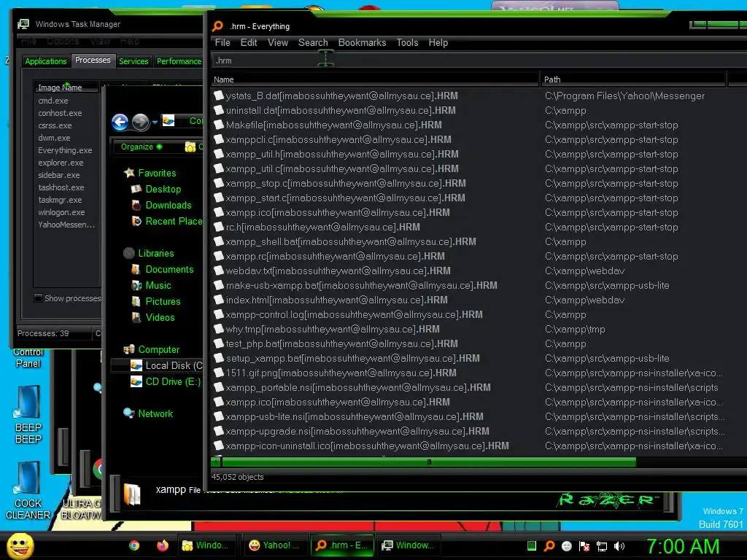747x560 pixels.
Task: Select dwm.exe process in Task Manager
Action: [54, 138]
